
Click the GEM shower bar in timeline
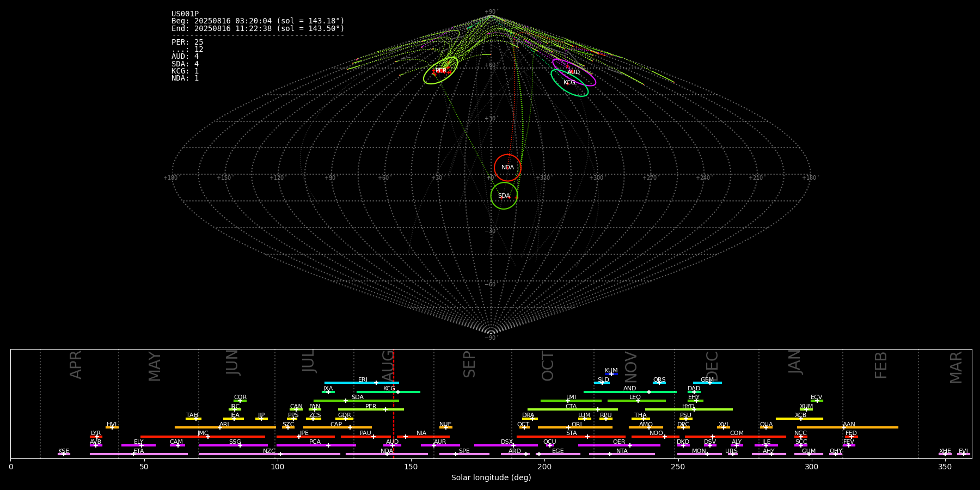point(707,383)
